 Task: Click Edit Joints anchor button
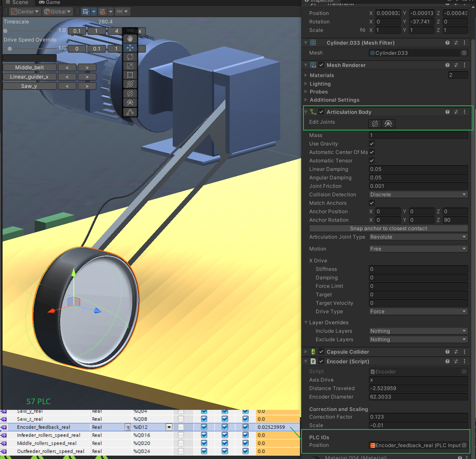(x=388, y=123)
